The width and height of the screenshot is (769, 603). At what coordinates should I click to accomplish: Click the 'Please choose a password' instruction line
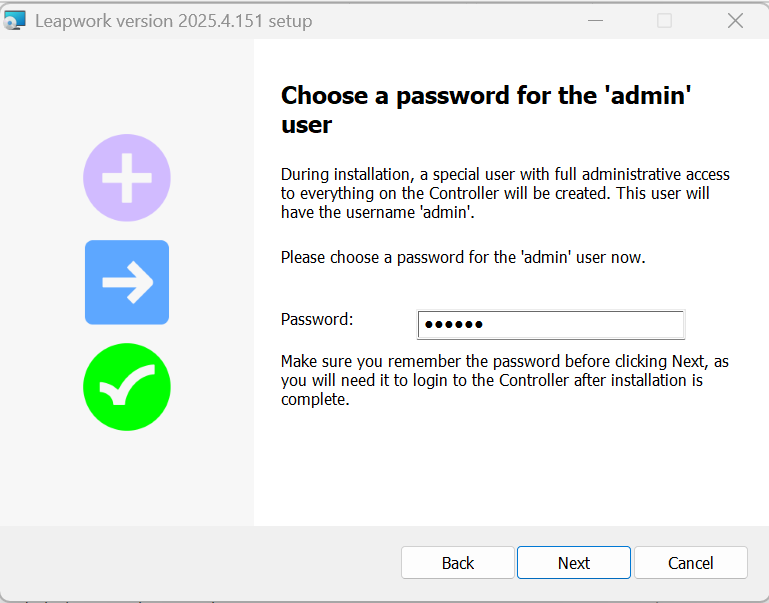point(463,257)
